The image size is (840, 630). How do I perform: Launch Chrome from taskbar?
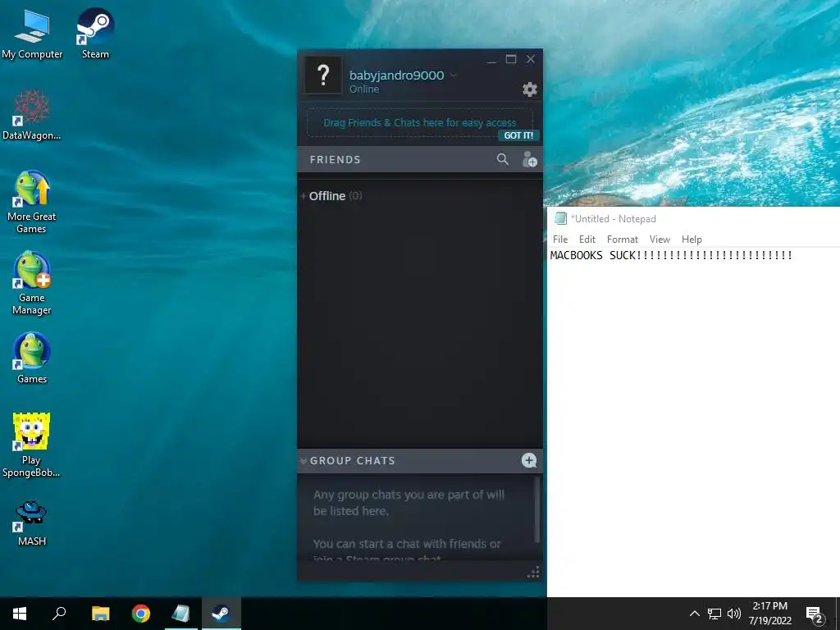click(141, 614)
